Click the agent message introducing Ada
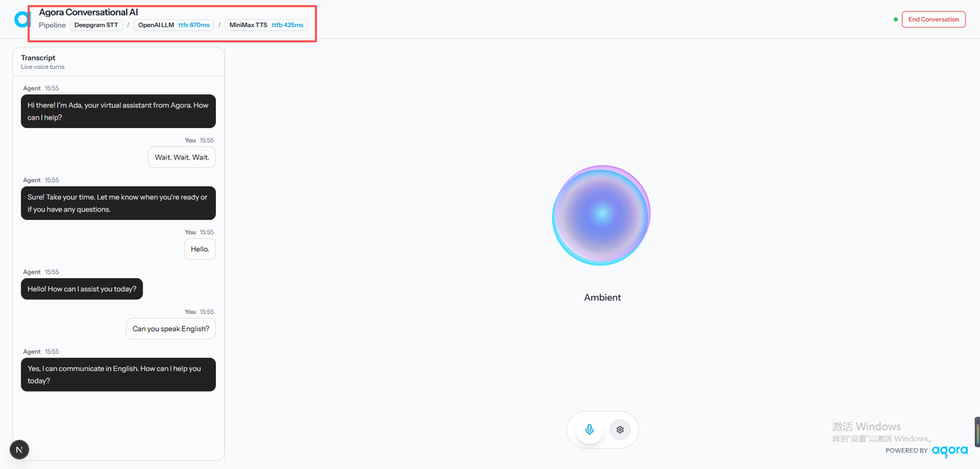Screen dimensions: 980x469 click(118, 111)
